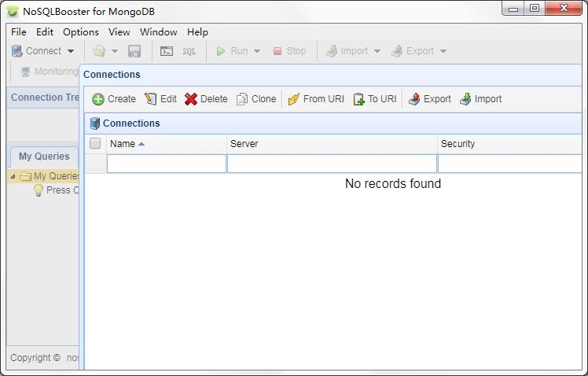
Task: Click the Clone connection icon
Action: pos(242,99)
